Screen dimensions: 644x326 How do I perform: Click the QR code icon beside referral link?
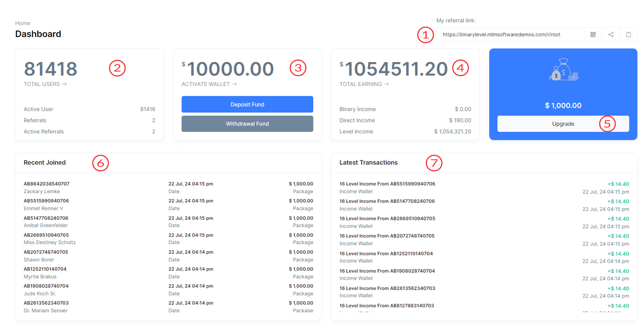[x=593, y=34]
